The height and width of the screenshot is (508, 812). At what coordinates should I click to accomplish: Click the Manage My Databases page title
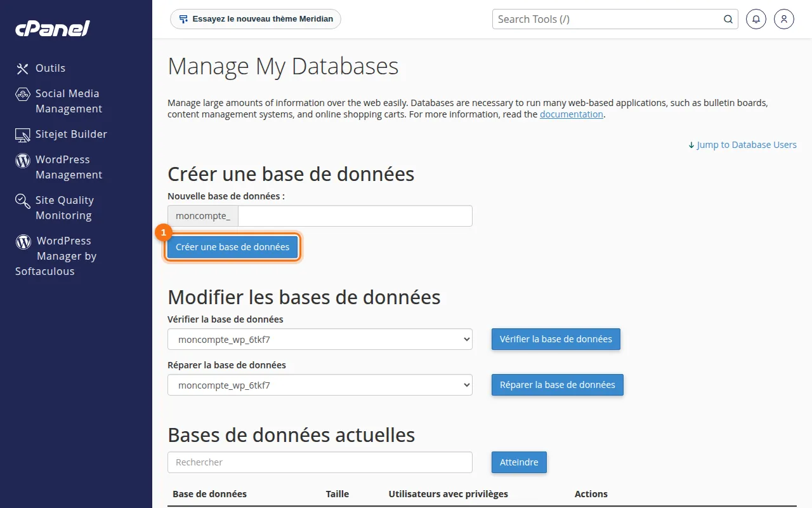283,67
